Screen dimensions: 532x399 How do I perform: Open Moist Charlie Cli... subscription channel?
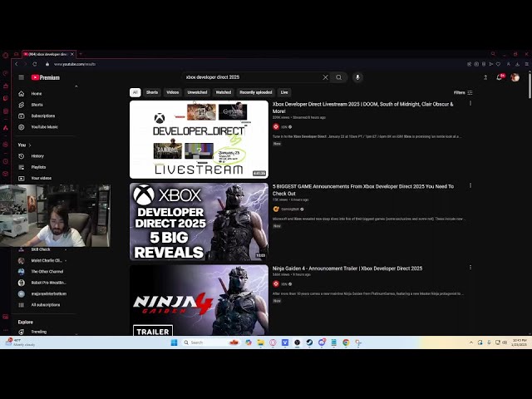point(46,260)
